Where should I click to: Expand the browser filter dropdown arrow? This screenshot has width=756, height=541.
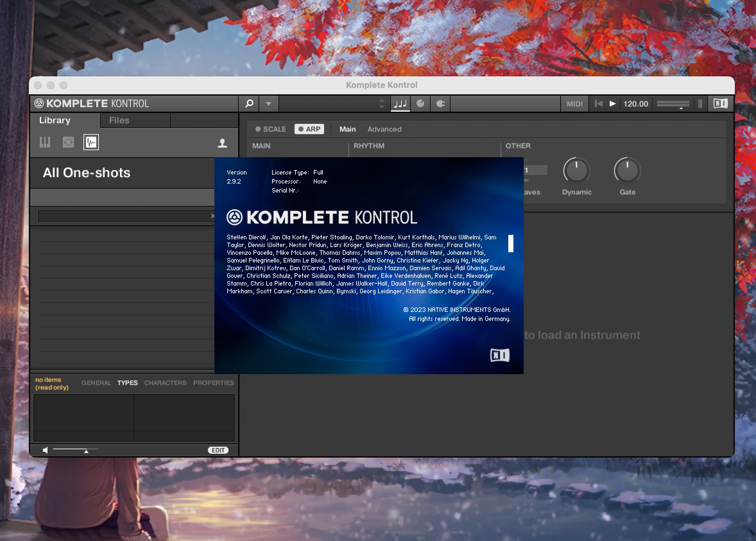[x=268, y=103]
